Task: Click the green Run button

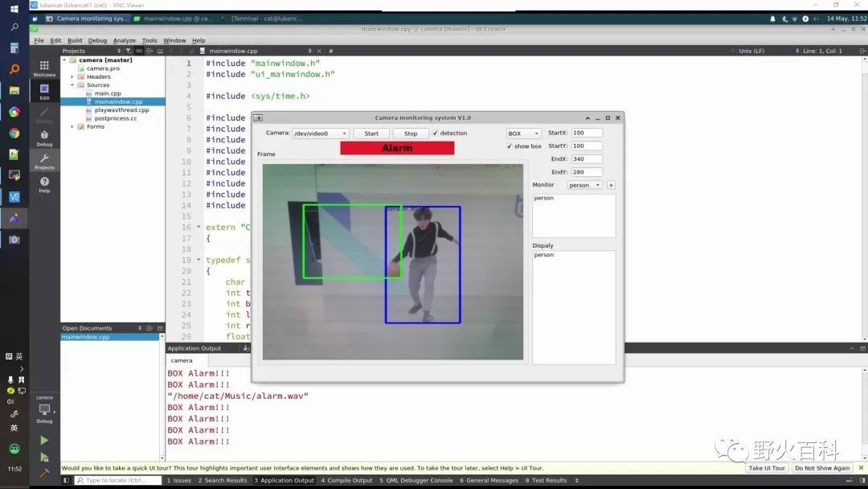Action: [44, 441]
